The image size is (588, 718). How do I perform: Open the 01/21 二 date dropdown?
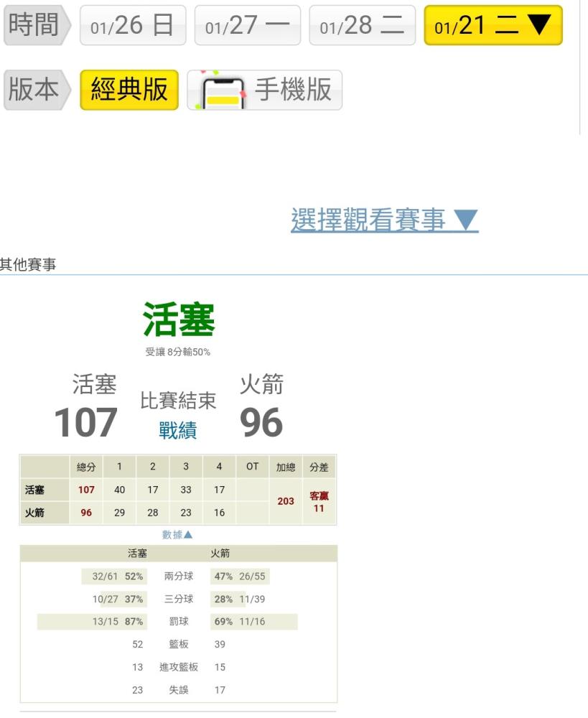click(x=493, y=25)
